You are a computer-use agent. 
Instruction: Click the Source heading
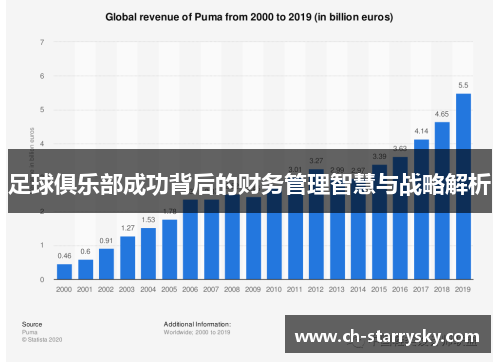32,324
